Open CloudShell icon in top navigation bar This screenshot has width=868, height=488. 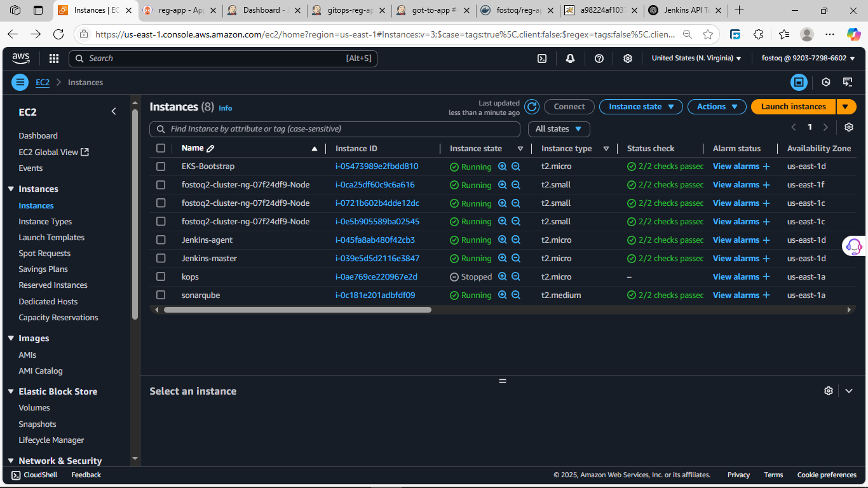click(x=542, y=58)
